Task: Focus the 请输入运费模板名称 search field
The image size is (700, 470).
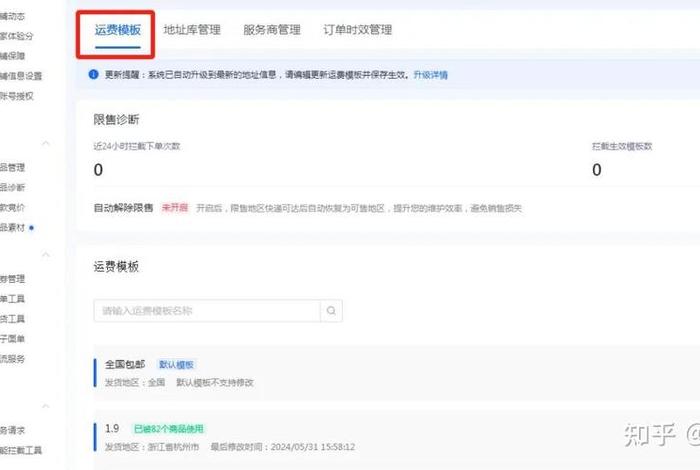Action: 207,311
